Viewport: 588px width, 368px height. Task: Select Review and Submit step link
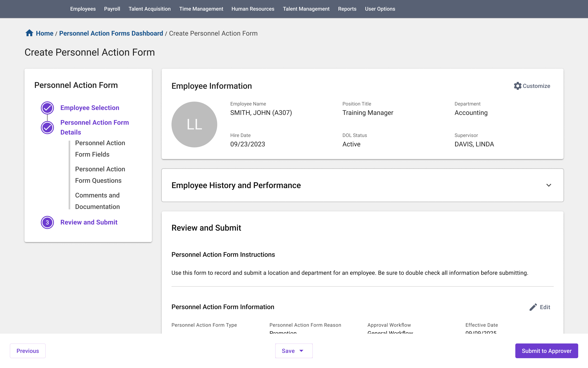tap(89, 222)
